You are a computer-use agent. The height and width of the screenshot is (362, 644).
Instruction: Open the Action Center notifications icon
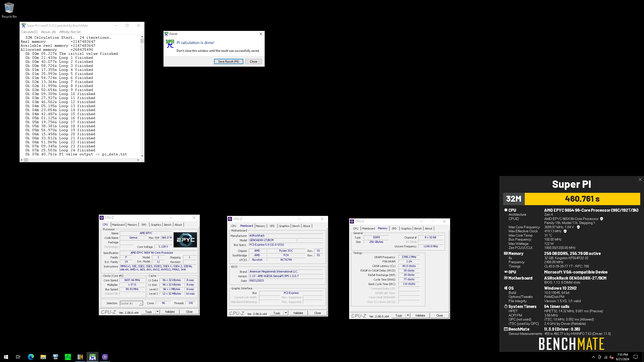(636, 357)
